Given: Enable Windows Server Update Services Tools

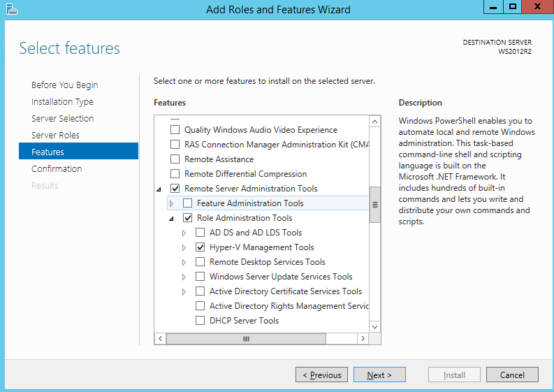Looking at the screenshot, I should [200, 277].
